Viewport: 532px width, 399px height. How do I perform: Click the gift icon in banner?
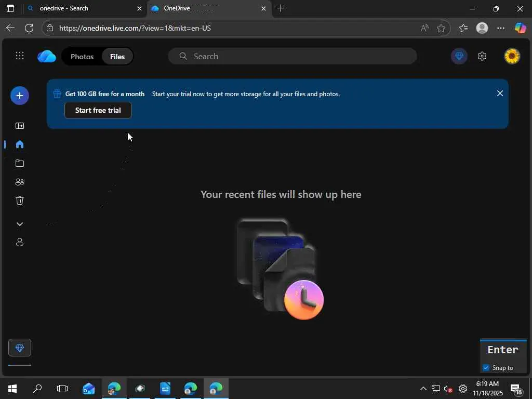point(57,94)
